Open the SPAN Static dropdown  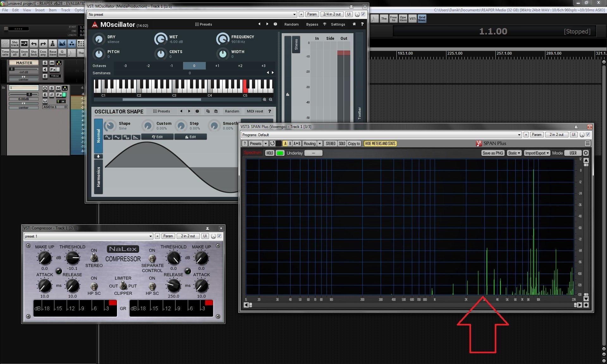click(x=514, y=153)
